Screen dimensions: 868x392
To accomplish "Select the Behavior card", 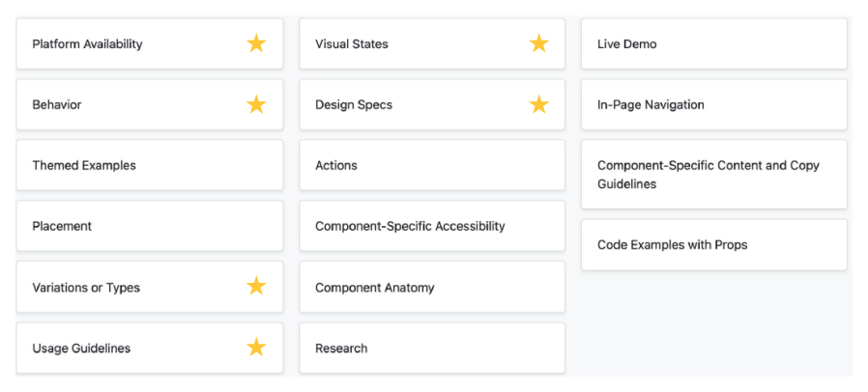I will pos(57,105).
